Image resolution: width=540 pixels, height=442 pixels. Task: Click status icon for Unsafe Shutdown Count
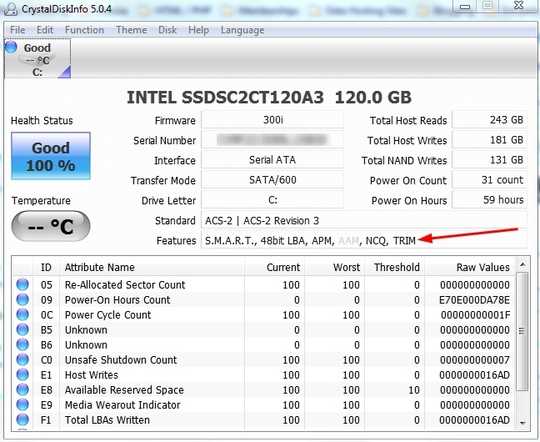[22, 360]
